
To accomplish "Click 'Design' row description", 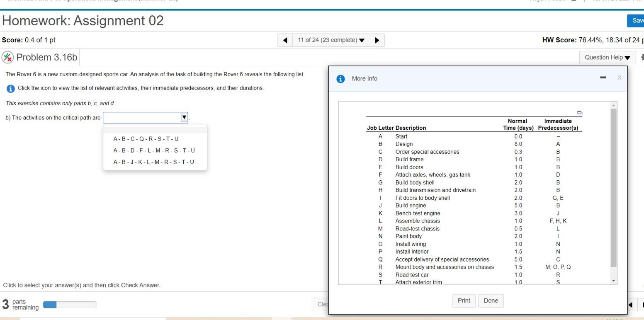I will click(404, 144).
